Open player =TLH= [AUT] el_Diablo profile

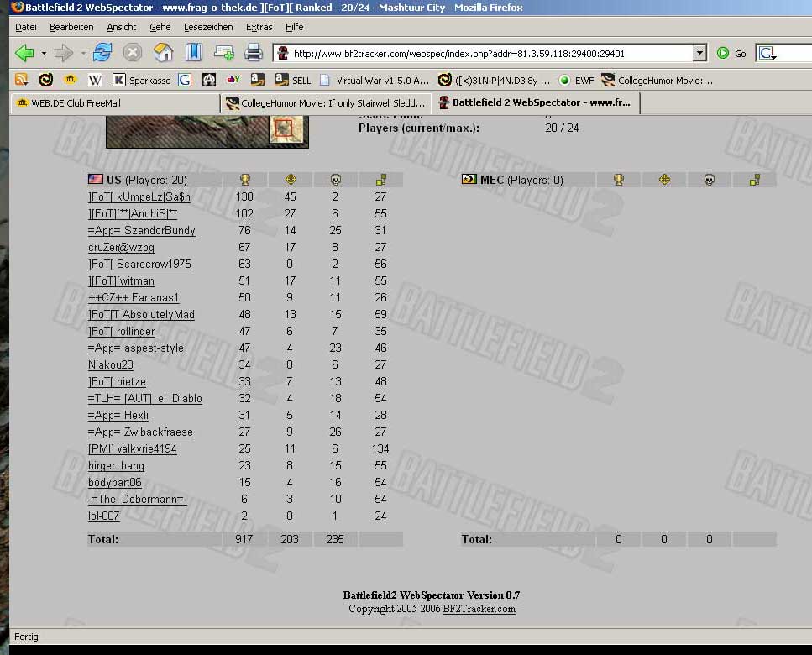pos(145,398)
